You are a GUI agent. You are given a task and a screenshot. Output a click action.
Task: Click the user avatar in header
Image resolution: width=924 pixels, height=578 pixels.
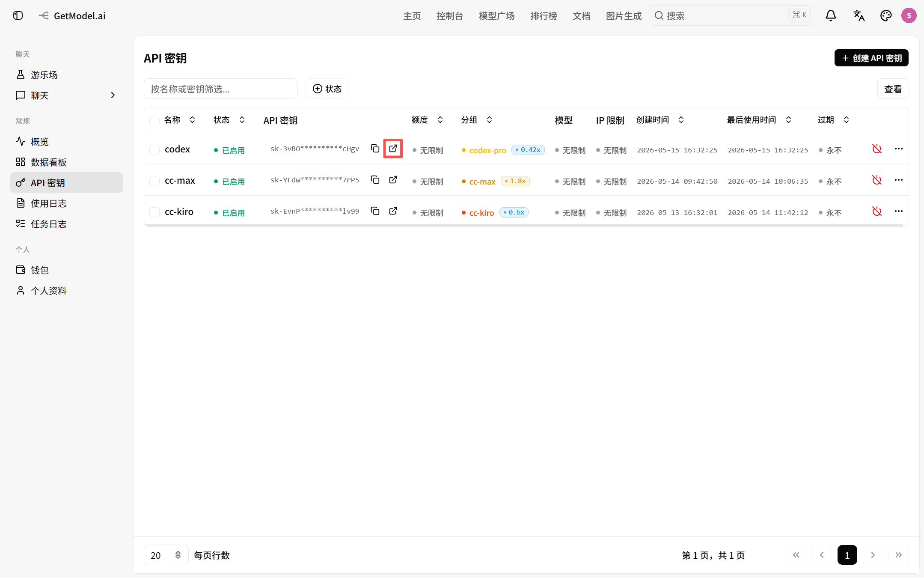coord(909,16)
